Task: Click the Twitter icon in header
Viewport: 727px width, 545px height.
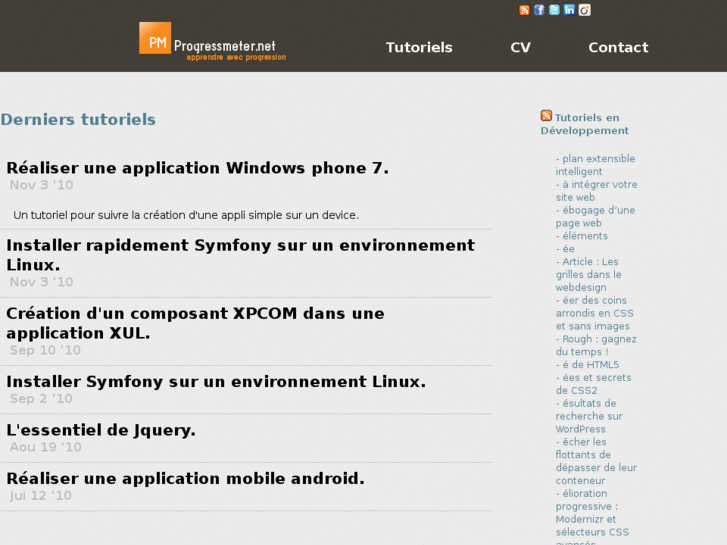Action: (554, 10)
